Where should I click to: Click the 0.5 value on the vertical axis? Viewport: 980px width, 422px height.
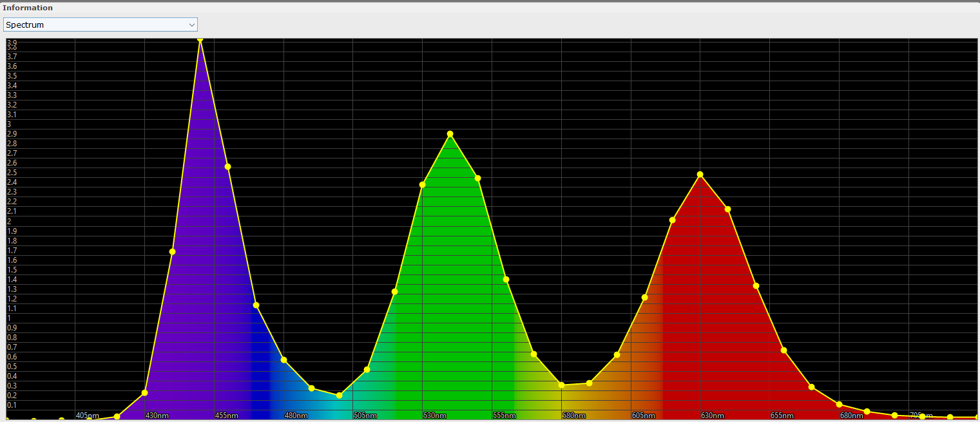point(12,367)
